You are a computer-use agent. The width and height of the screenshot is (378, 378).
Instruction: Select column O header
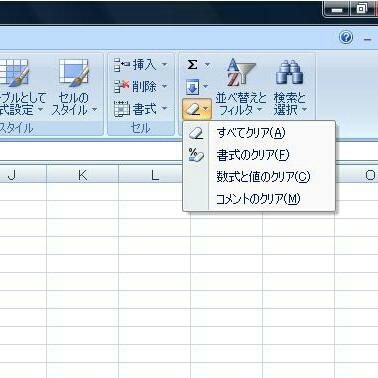(x=356, y=175)
